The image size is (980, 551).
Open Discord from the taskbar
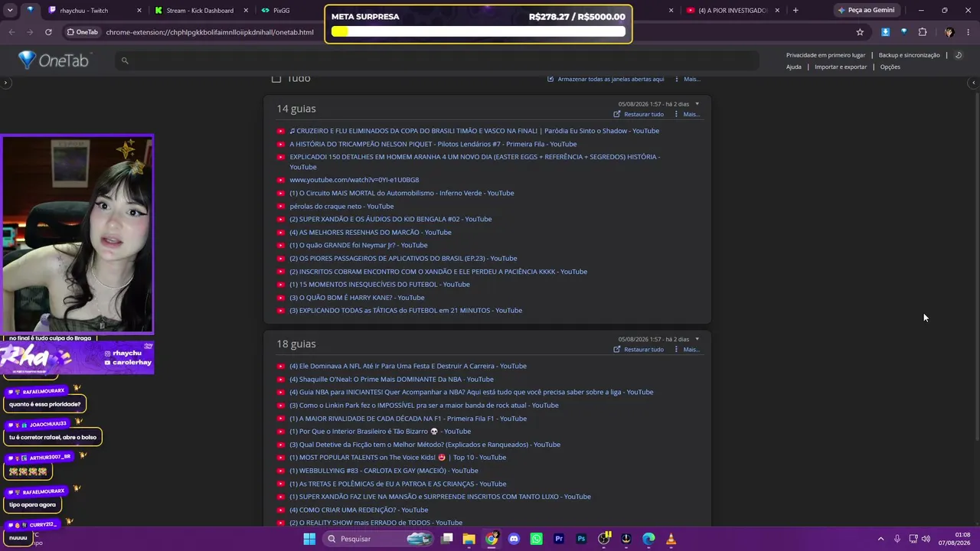[x=514, y=539]
